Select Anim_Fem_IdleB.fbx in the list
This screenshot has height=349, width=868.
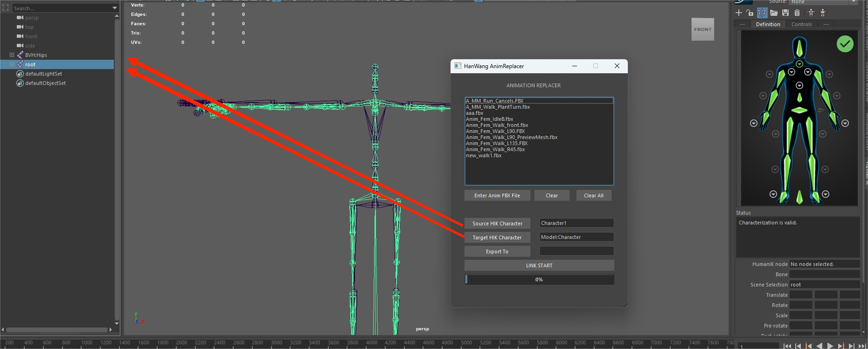(539, 119)
